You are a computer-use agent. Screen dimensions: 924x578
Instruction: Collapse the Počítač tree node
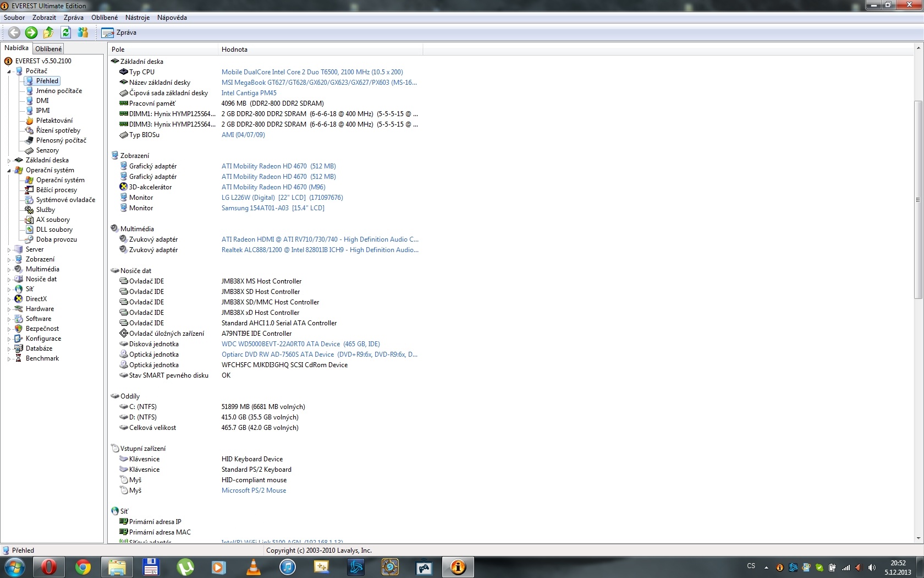point(9,72)
